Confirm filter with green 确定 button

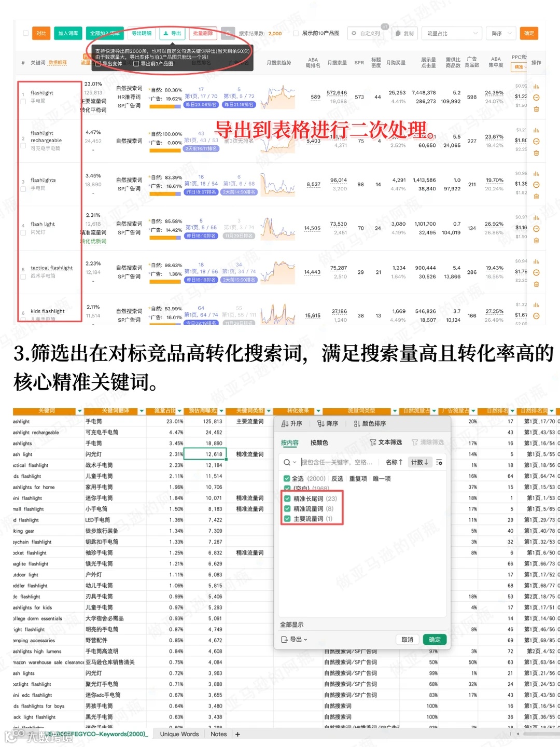[x=435, y=640]
